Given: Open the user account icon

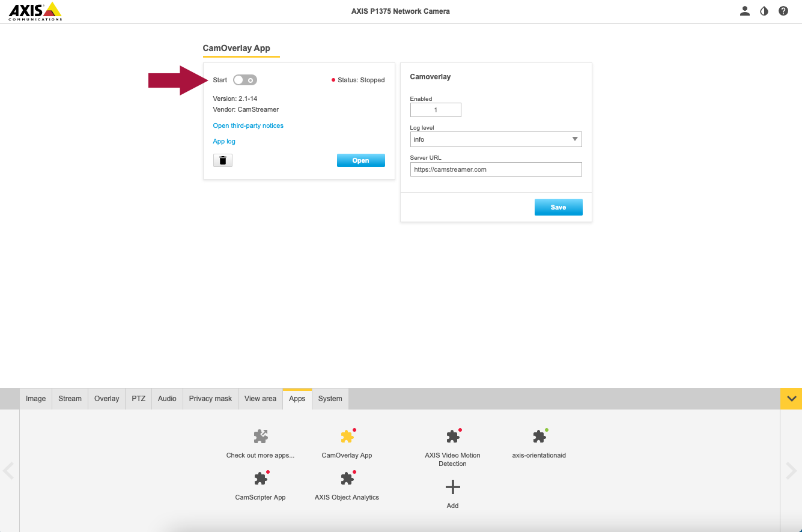Looking at the screenshot, I should [x=745, y=11].
